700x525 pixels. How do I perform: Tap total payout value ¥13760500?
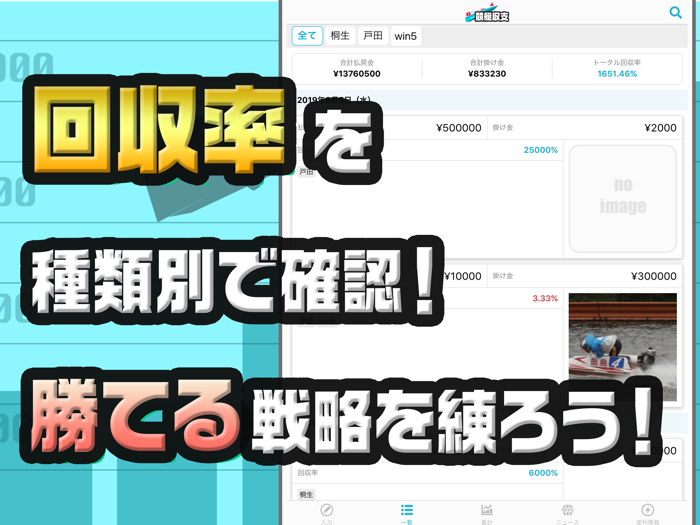coord(357,74)
